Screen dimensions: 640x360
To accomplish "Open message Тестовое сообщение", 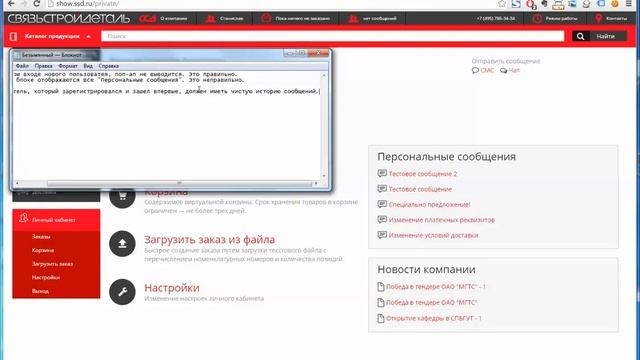I will click(420, 189).
